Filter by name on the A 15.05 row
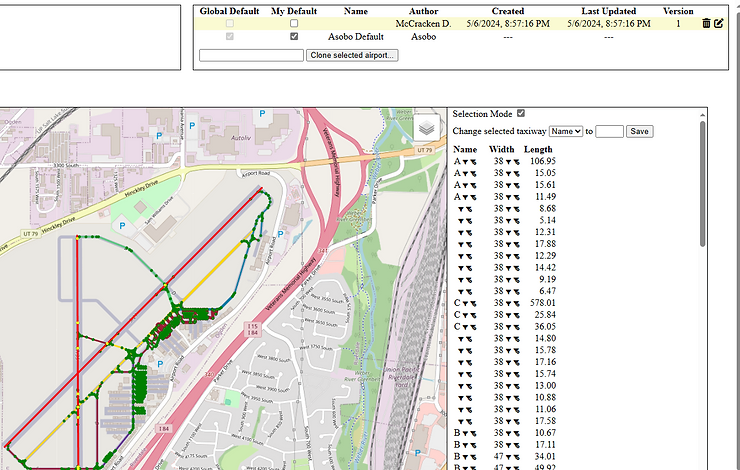This screenshot has width=740, height=470. pos(465,174)
